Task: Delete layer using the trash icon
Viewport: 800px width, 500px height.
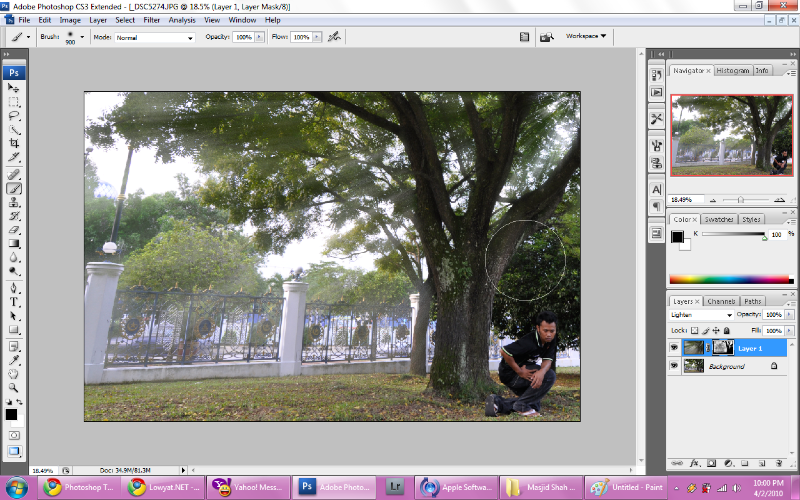Action: (777, 463)
